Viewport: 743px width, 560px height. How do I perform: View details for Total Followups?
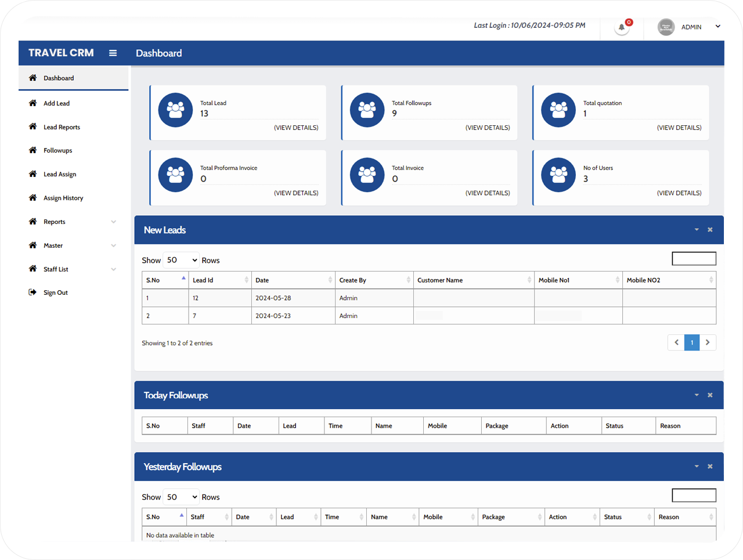coord(487,128)
